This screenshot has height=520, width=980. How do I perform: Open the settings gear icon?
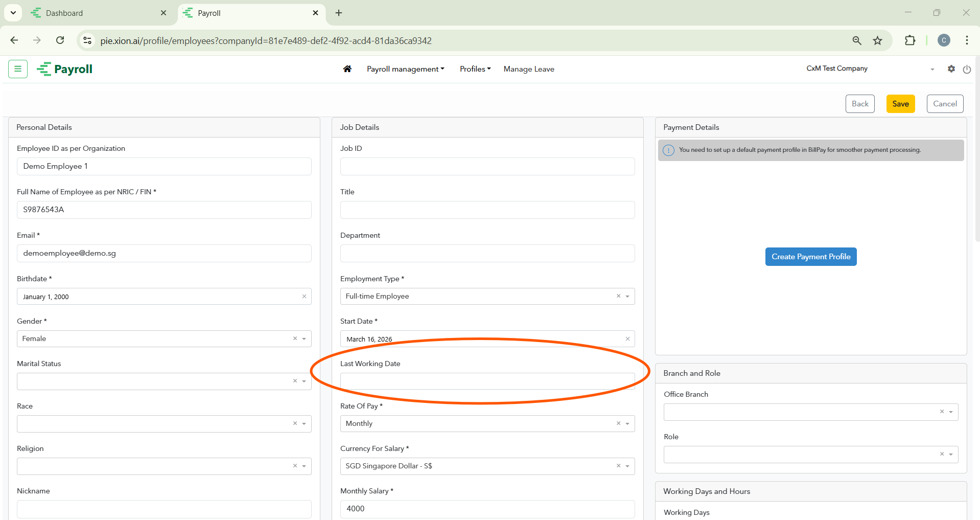951,69
